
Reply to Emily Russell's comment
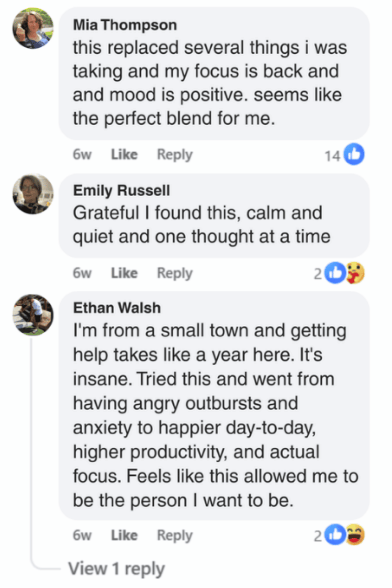click(174, 273)
